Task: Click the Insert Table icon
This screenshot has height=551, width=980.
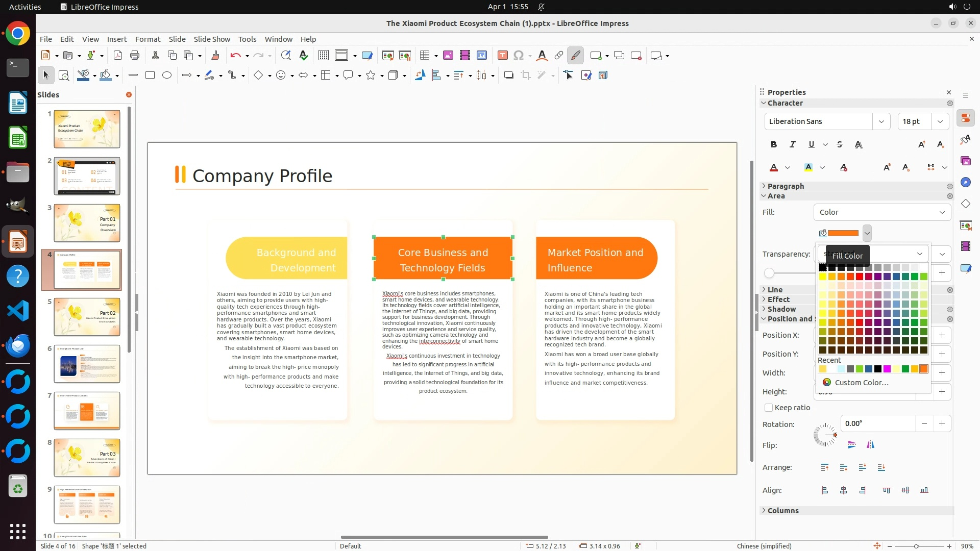Action: pos(424,56)
